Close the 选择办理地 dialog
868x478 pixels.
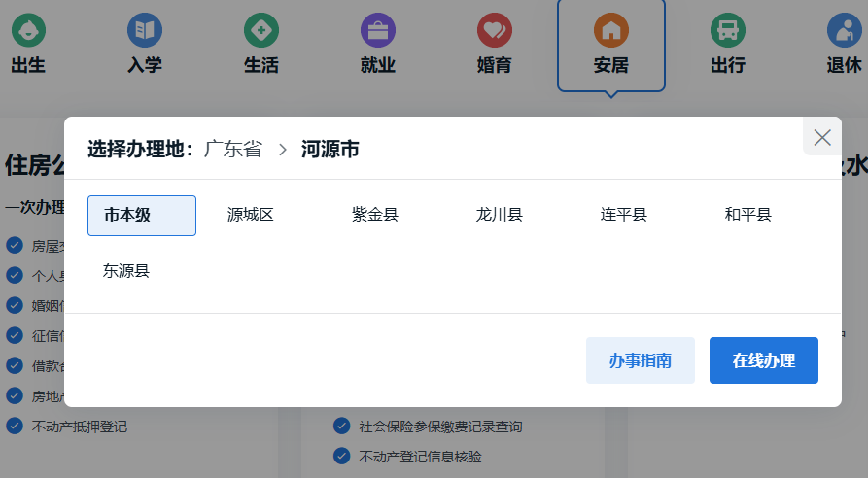coord(822,137)
